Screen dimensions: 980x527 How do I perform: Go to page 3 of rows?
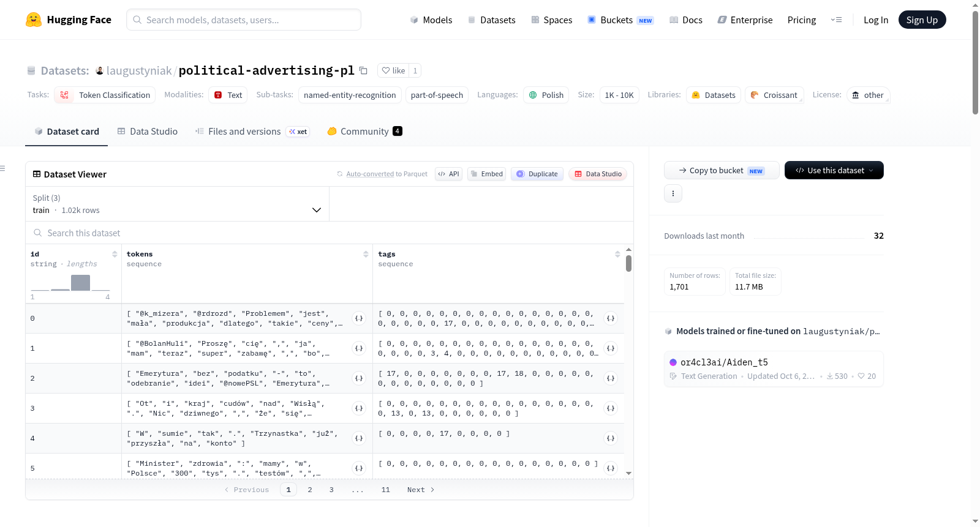[331, 490]
